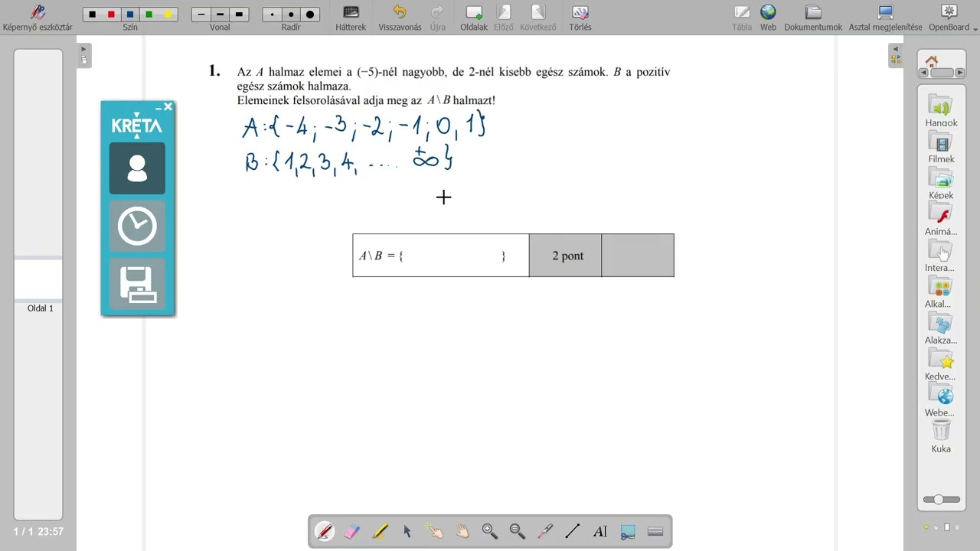The width and height of the screenshot is (980, 551).
Task: Open KRÉTA user profile icon
Action: (x=137, y=168)
